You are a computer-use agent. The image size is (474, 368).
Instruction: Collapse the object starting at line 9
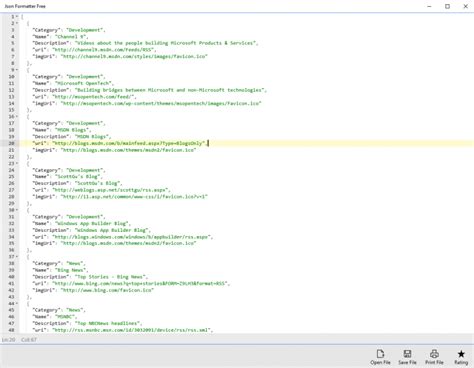pyautogui.click(x=17, y=70)
